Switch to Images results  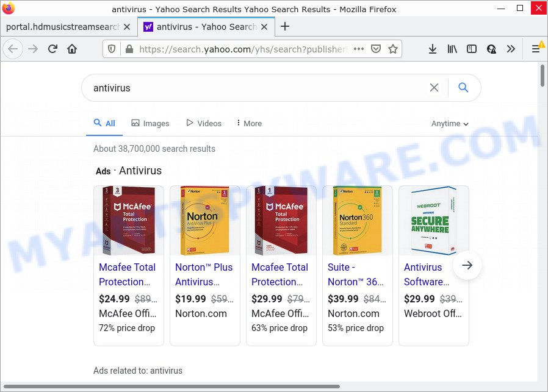[x=150, y=123]
